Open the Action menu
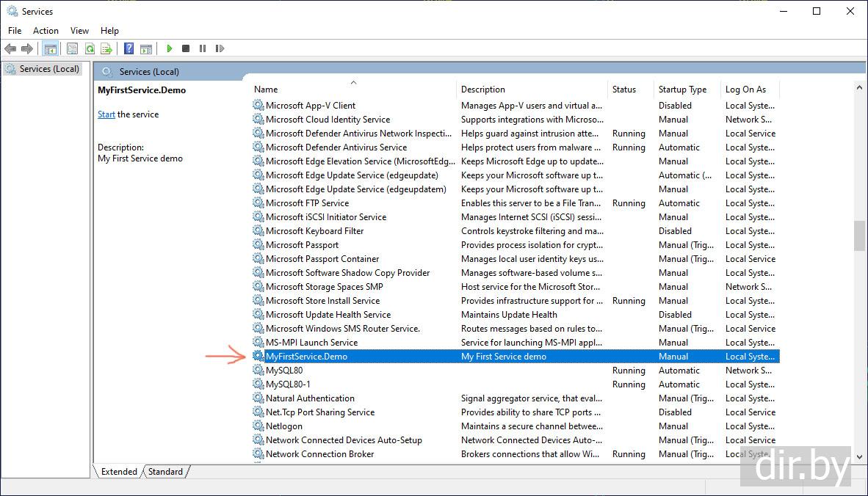Screen dimensions: 868x496 (x=46, y=31)
